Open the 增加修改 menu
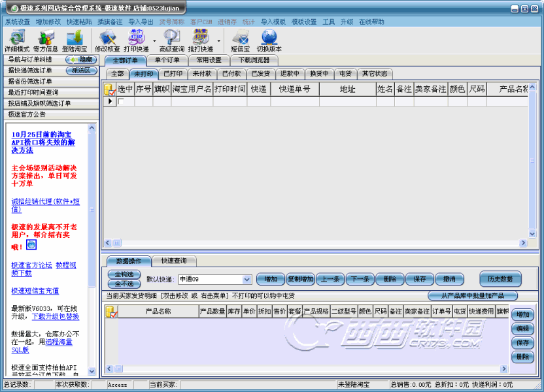The width and height of the screenshot is (544, 392). (48, 22)
